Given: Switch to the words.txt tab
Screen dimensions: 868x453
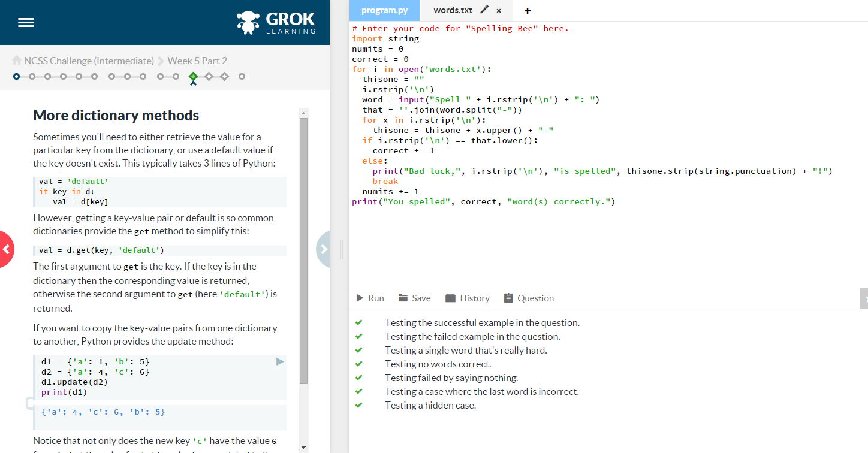Looking at the screenshot, I should tap(453, 11).
